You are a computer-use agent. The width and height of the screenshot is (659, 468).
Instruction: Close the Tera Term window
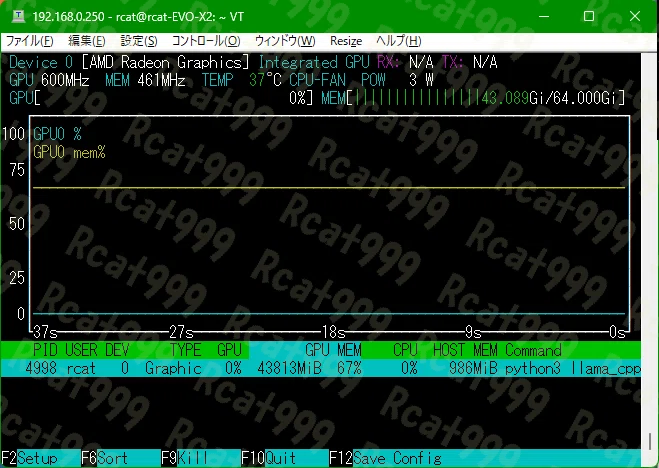tap(635, 16)
